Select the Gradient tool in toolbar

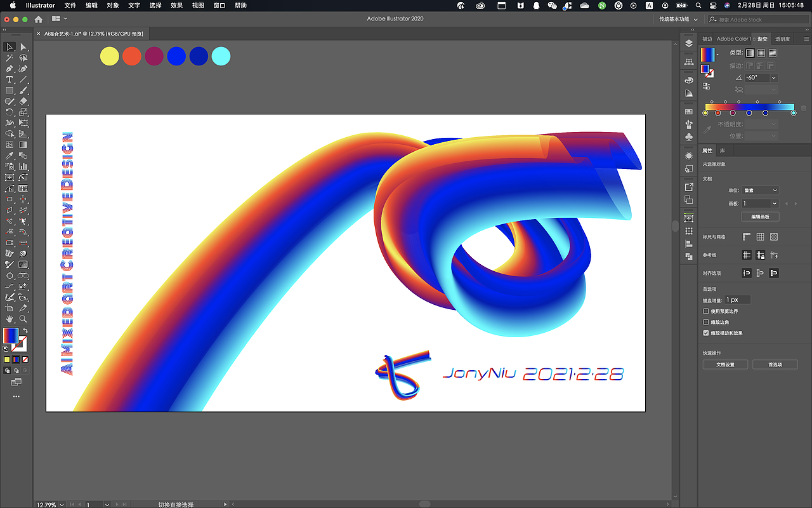pos(23,145)
